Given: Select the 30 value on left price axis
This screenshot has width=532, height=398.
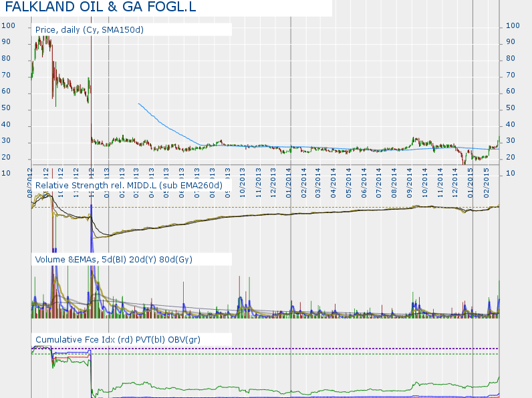Looking at the screenshot, I should coord(6,141).
